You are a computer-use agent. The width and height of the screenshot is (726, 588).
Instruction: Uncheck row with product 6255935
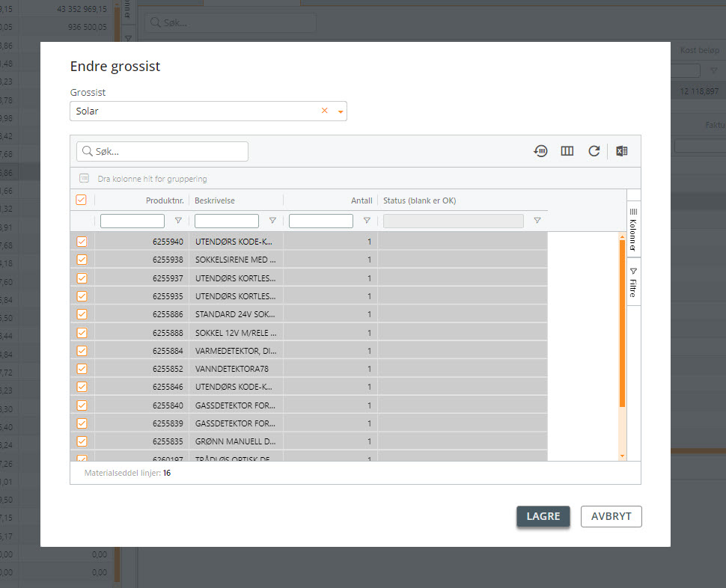pyautogui.click(x=82, y=296)
